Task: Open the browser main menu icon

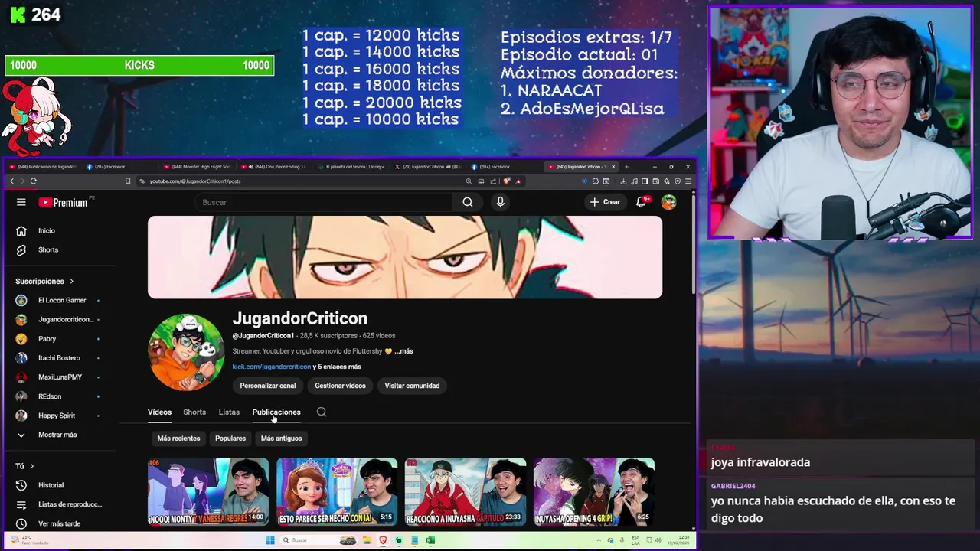Action: (x=688, y=181)
